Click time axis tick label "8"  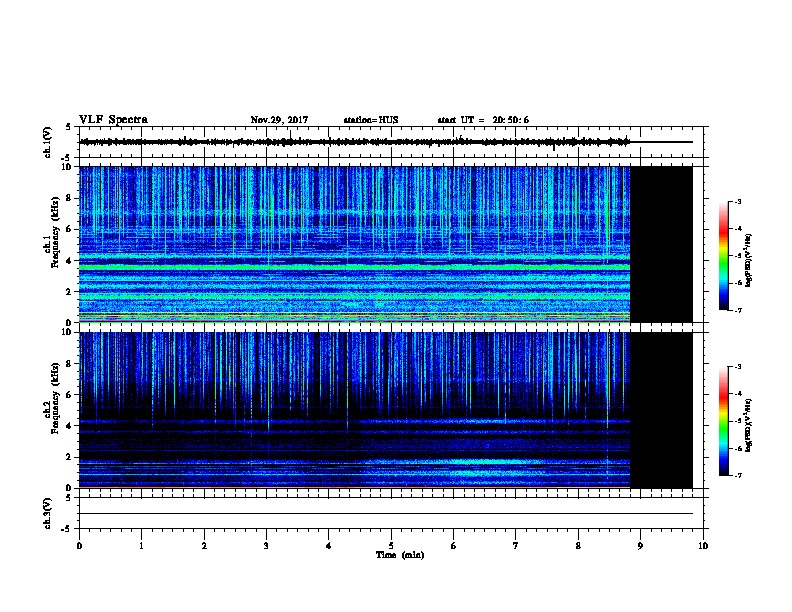point(578,545)
